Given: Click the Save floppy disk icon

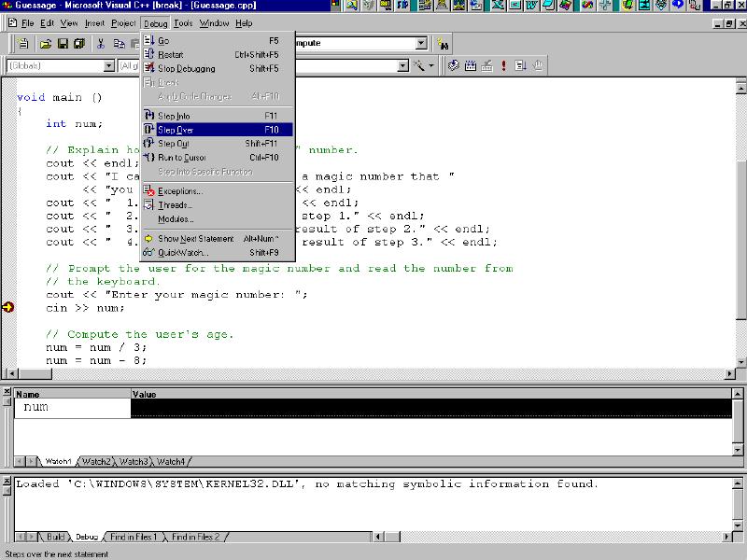Looking at the screenshot, I should coord(63,44).
